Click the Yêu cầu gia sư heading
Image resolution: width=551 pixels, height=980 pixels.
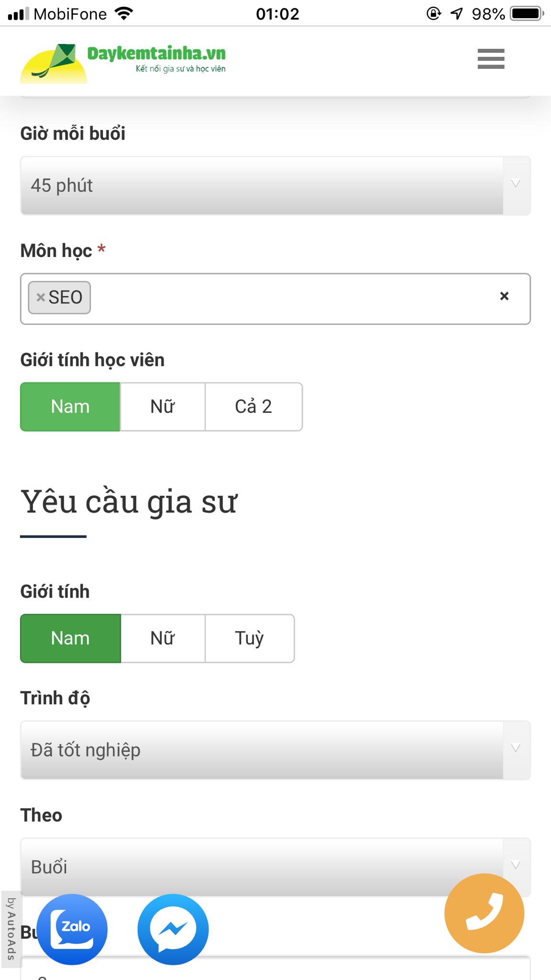click(130, 501)
